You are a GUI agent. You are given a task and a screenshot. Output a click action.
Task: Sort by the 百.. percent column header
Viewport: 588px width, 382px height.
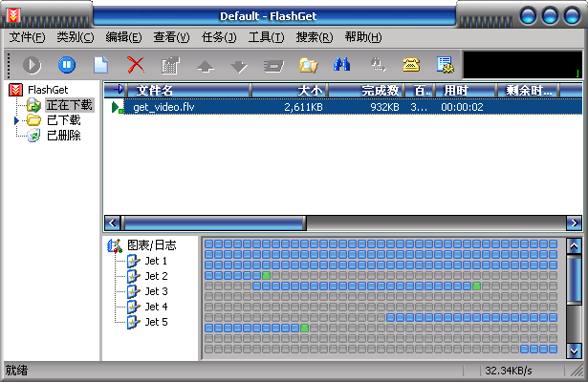coord(420,91)
